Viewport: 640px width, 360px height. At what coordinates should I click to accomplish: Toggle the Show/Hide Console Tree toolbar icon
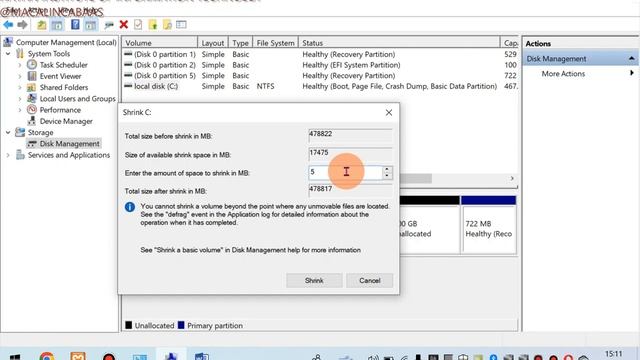click(x=57, y=25)
